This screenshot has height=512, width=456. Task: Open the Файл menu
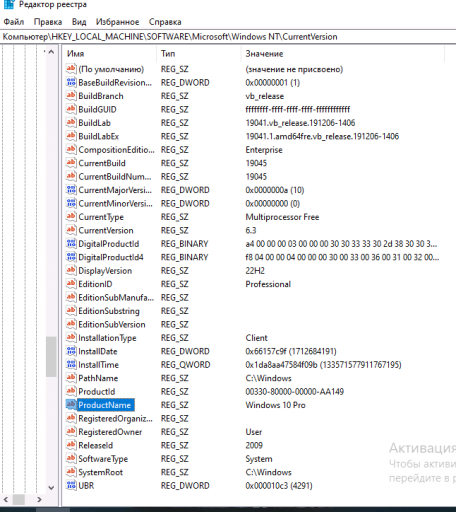[14, 22]
